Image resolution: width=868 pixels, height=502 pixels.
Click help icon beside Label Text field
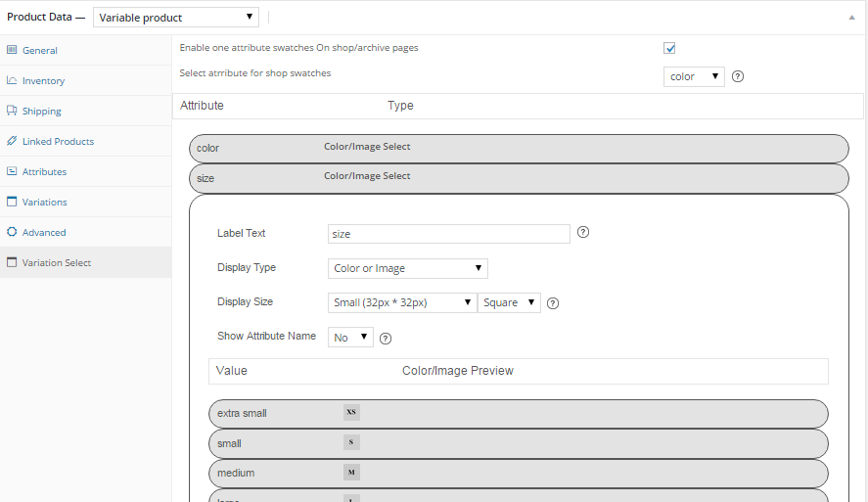tap(583, 233)
